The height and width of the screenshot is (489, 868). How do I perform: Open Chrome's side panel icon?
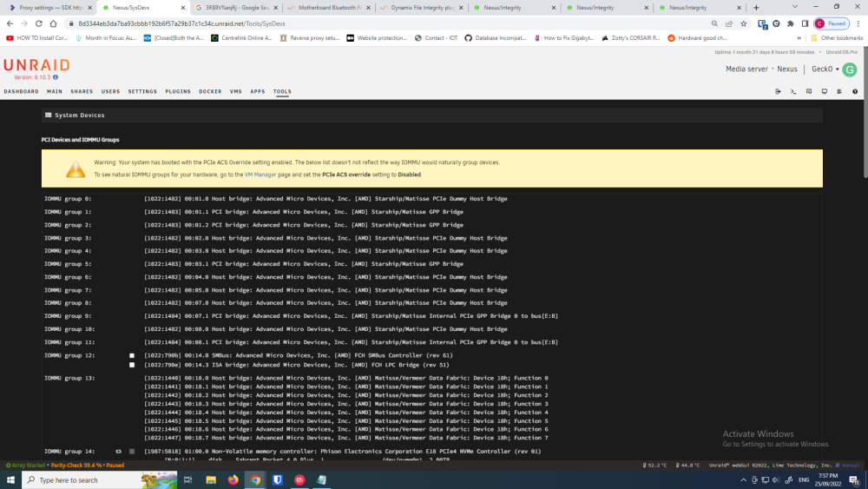point(805,23)
